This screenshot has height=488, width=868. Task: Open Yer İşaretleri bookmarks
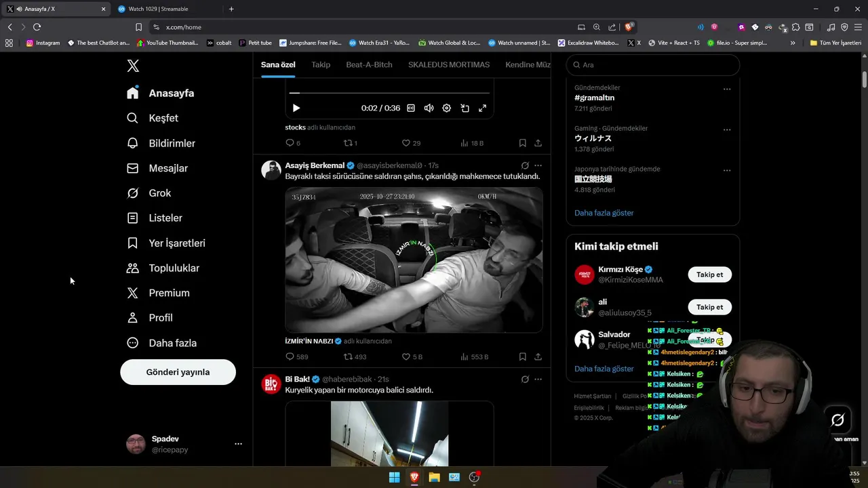tap(166, 243)
